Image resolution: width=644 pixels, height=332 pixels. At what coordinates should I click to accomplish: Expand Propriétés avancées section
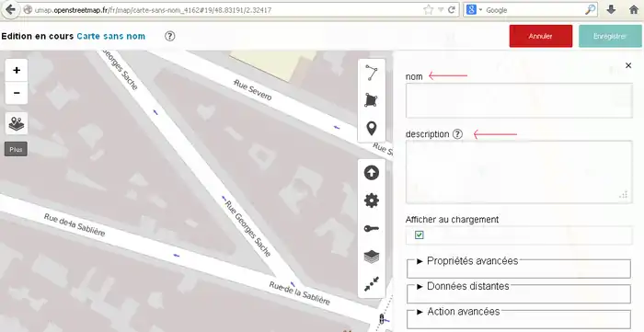coord(472,261)
